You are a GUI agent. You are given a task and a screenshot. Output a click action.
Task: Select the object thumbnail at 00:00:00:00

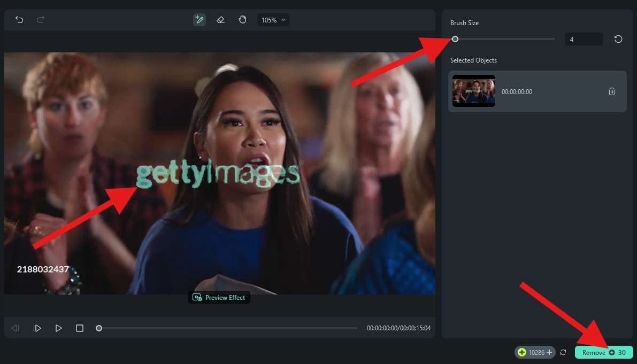coord(474,91)
